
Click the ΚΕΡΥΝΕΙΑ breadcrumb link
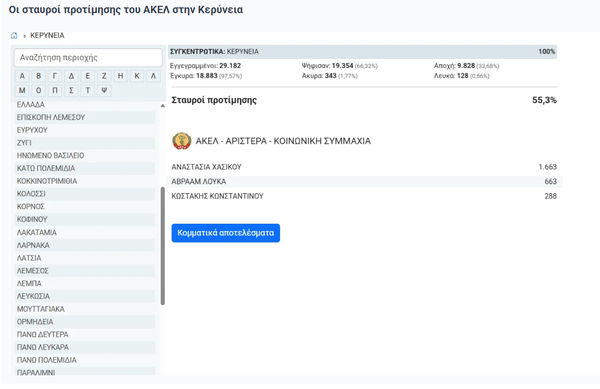click(x=47, y=36)
